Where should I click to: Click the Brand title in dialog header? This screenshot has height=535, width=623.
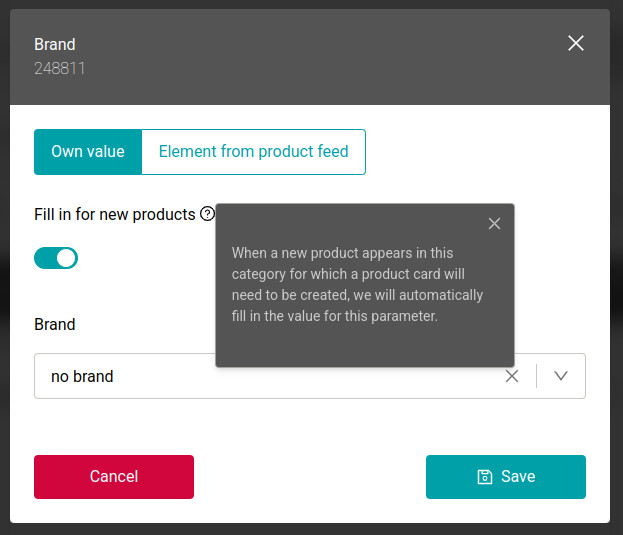55,44
